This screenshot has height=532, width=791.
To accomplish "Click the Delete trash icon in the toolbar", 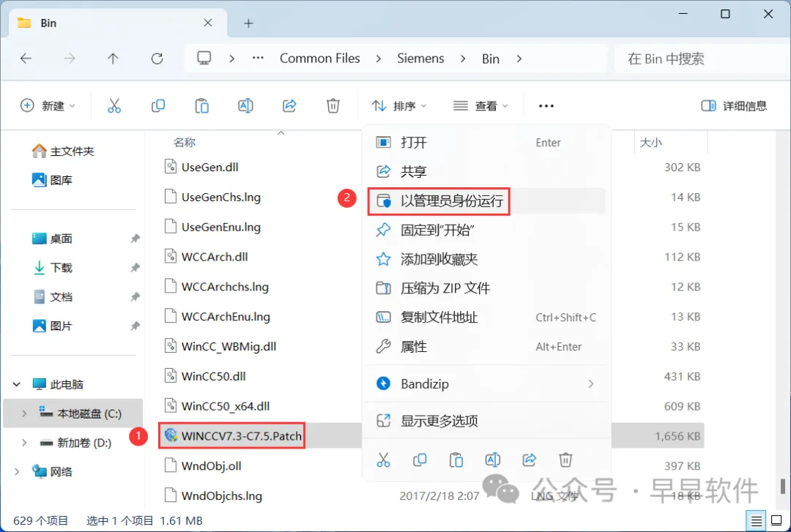I will pos(333,106).
